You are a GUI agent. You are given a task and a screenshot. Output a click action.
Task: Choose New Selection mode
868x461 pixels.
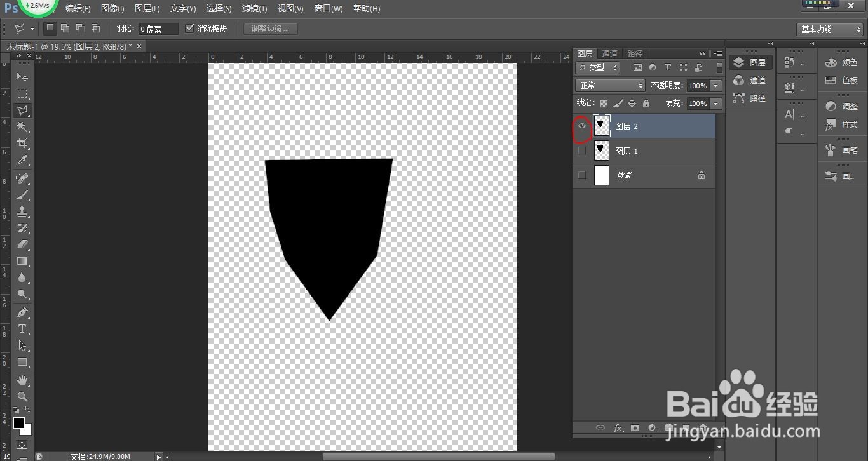pyautogui.click(x=50, y=29)
